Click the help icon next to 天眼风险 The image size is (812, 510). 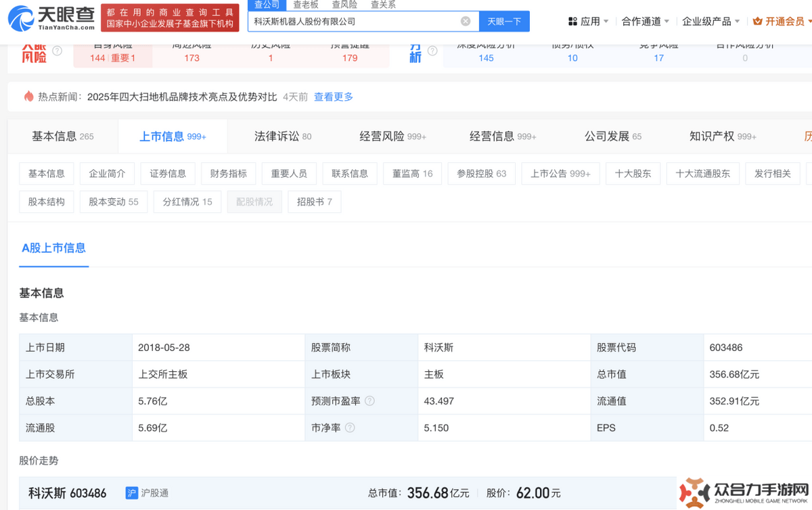click(x=58, y=51)
